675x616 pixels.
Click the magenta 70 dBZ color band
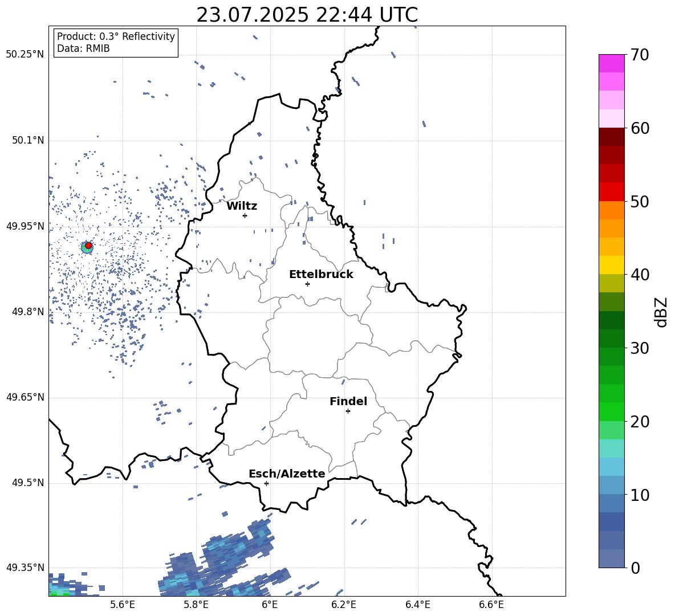[x=611, y=63]
